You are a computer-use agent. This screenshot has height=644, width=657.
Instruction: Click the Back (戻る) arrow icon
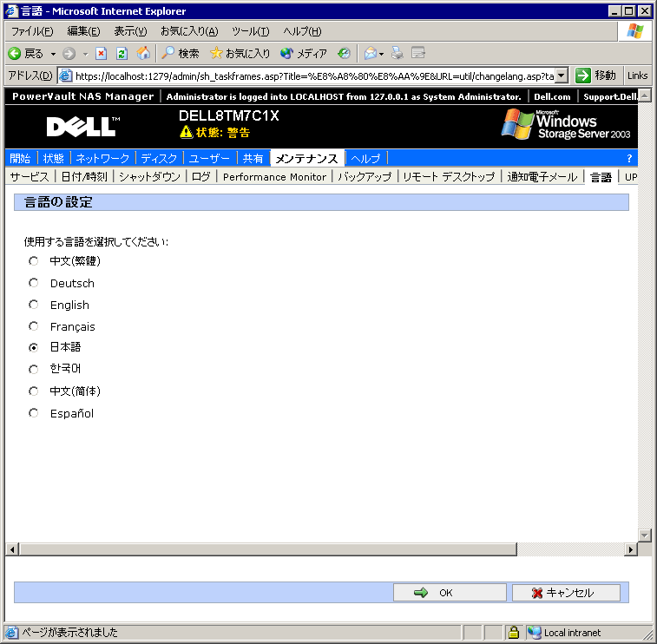[x=14, y=54]
